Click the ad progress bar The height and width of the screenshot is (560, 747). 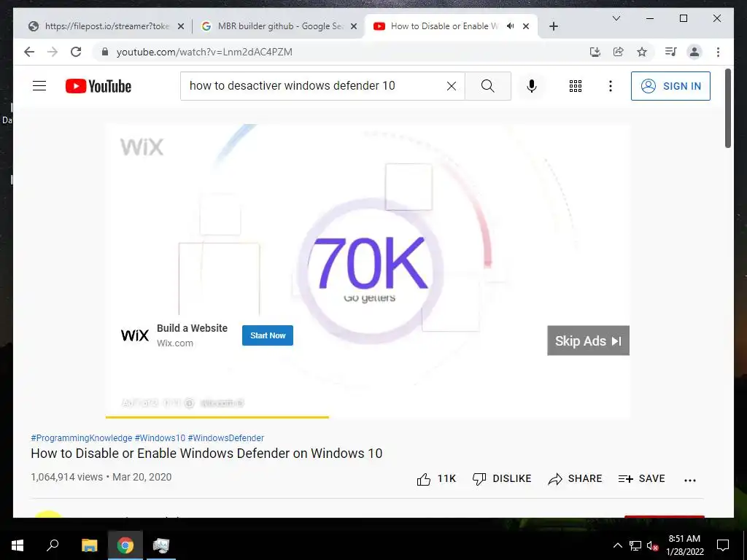(x=368, y=417)
